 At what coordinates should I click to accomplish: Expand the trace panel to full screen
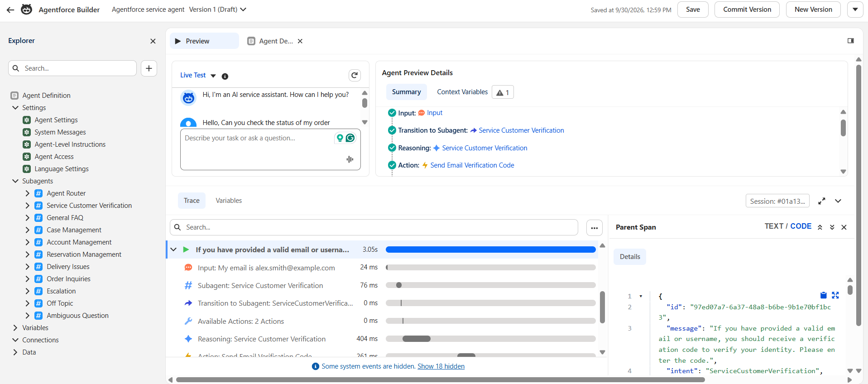(822, 201)
